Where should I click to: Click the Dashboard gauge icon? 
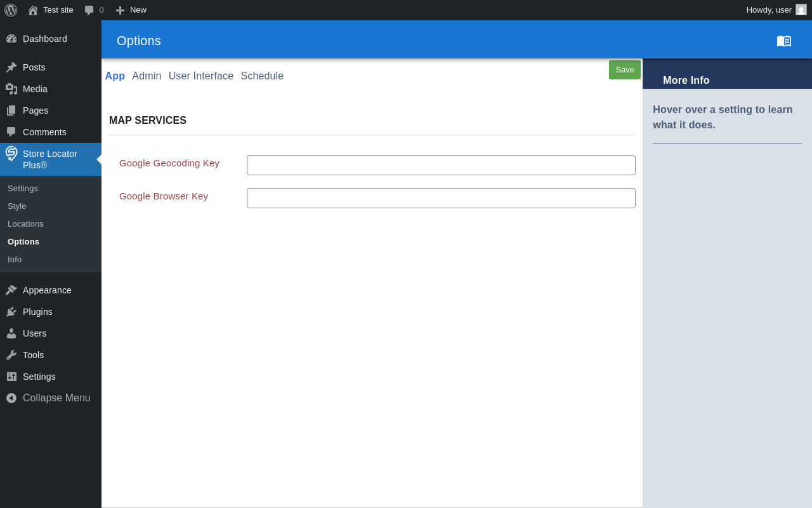tap(11, 39)
